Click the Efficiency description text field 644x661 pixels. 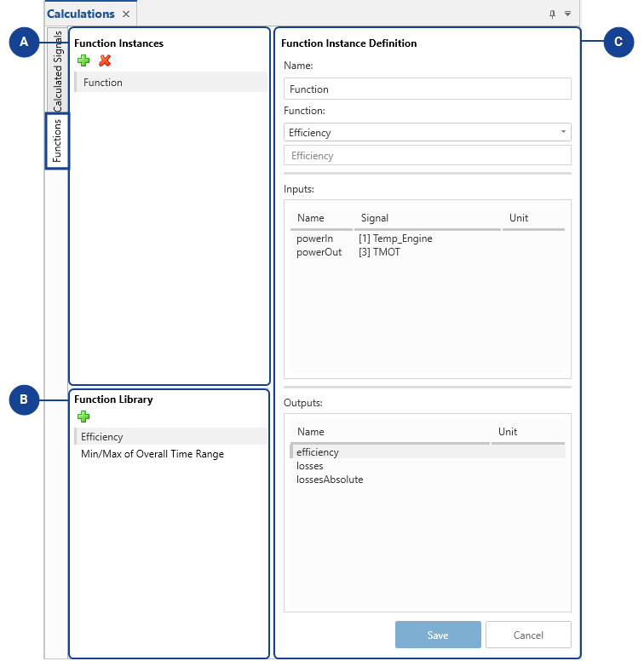tap(427, 156)
